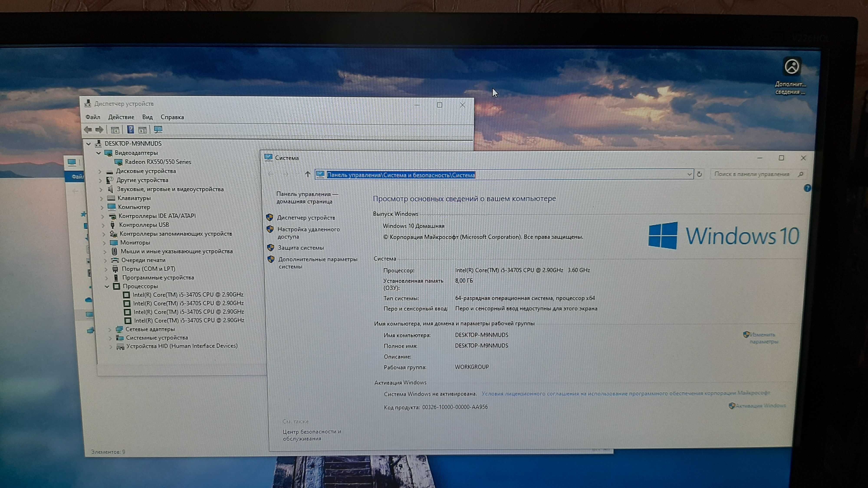Open Панель управления домашняя страница link
Screen dimensions: 868x488
[x=307, y=198]
